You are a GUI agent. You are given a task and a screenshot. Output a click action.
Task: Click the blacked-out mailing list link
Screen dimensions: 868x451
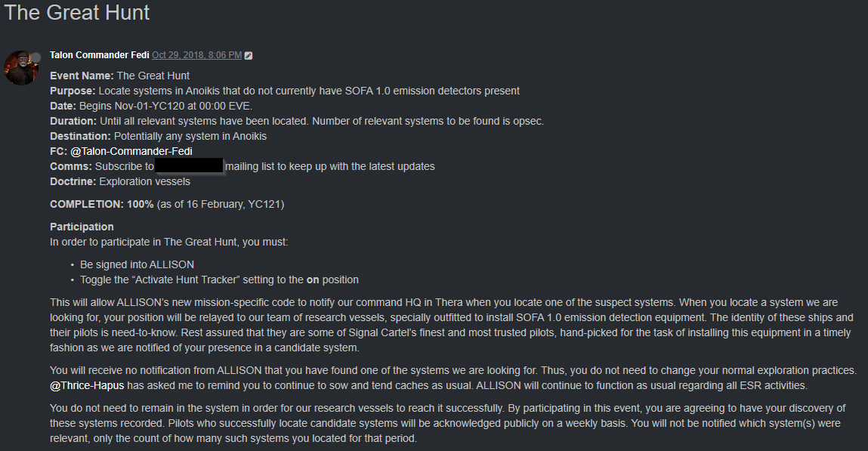pos(190,166)
